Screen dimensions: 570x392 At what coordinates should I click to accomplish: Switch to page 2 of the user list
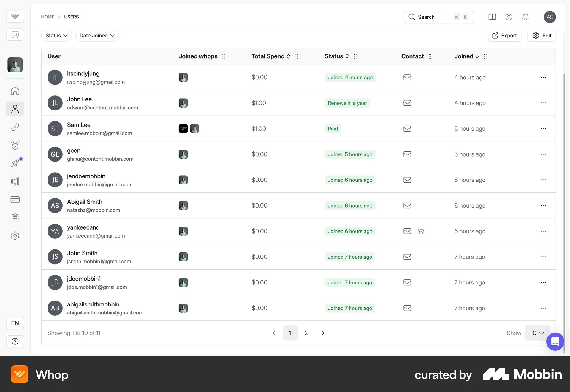coord(307,333)
